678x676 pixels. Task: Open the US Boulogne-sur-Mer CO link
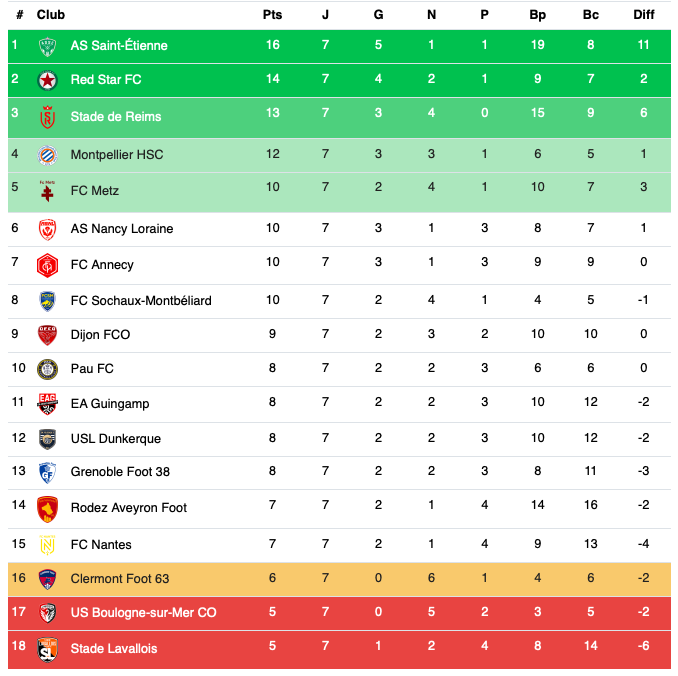144,613
